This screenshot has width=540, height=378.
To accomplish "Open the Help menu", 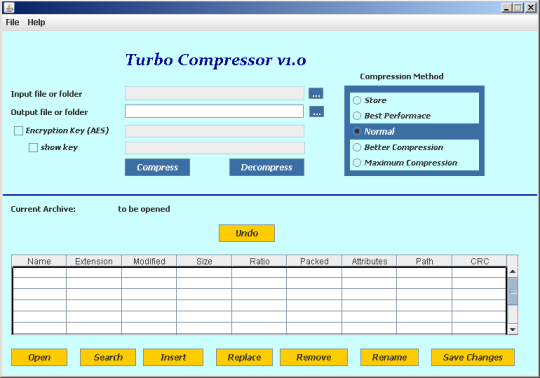I will tap(36, 22).
